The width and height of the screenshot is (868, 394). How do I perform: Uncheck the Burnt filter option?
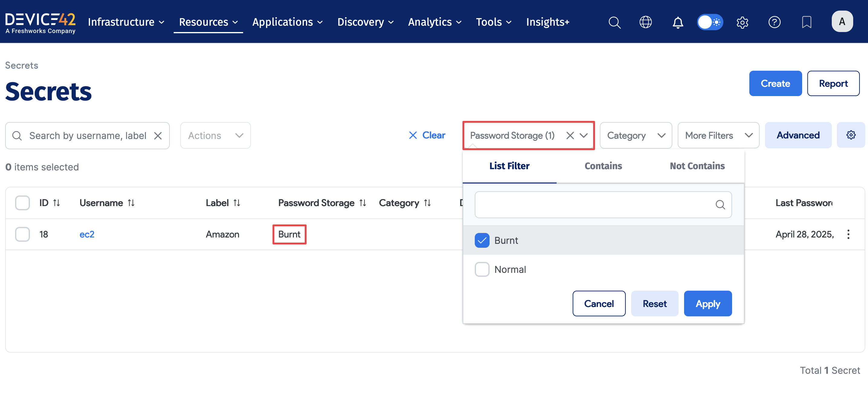click(x=482, y=240)
